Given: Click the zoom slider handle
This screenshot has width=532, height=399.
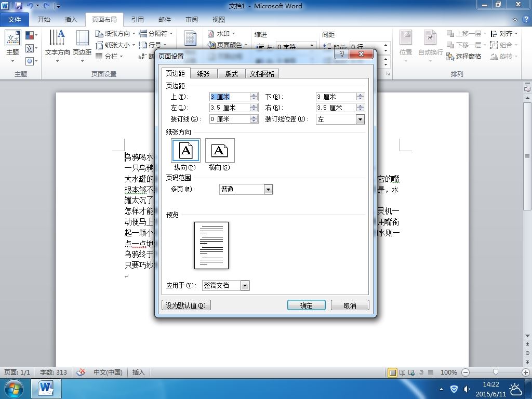Looking at the screenshot, I should tap(496, 373).
